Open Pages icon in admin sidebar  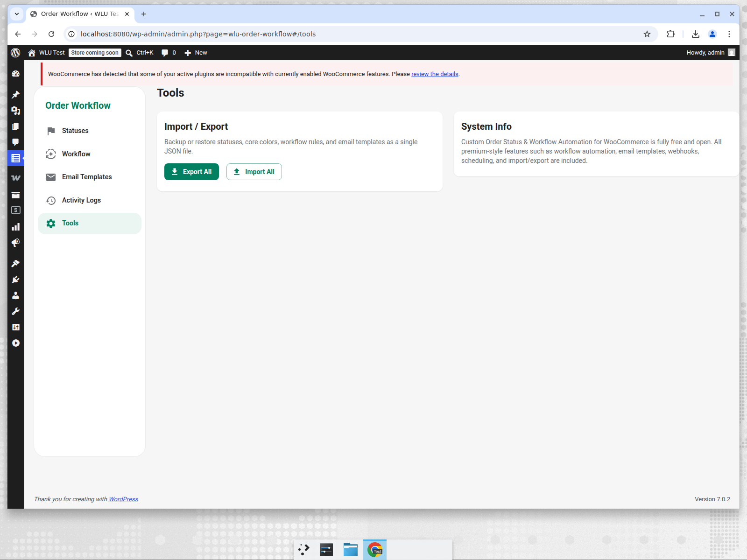[x=15, y=126]
